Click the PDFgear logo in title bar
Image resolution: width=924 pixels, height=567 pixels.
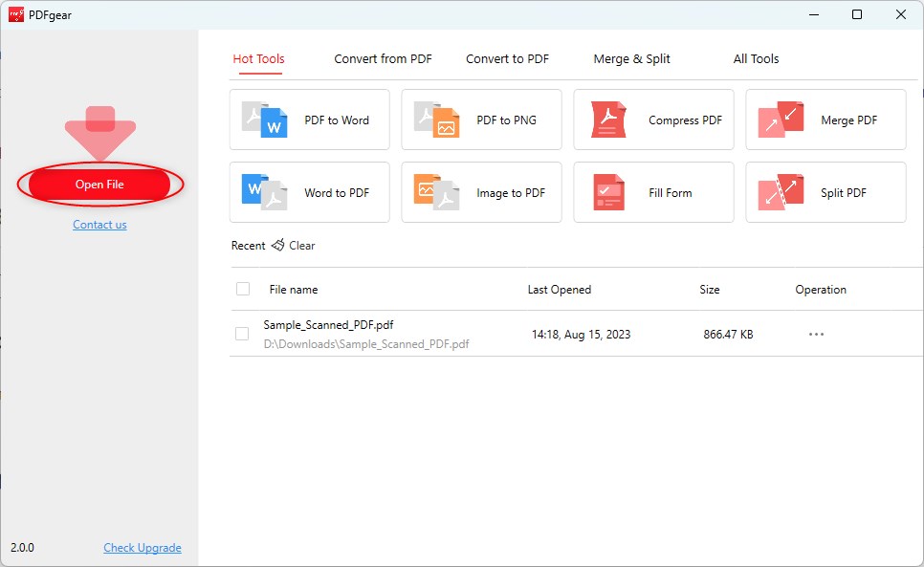(x=16, y=14)
